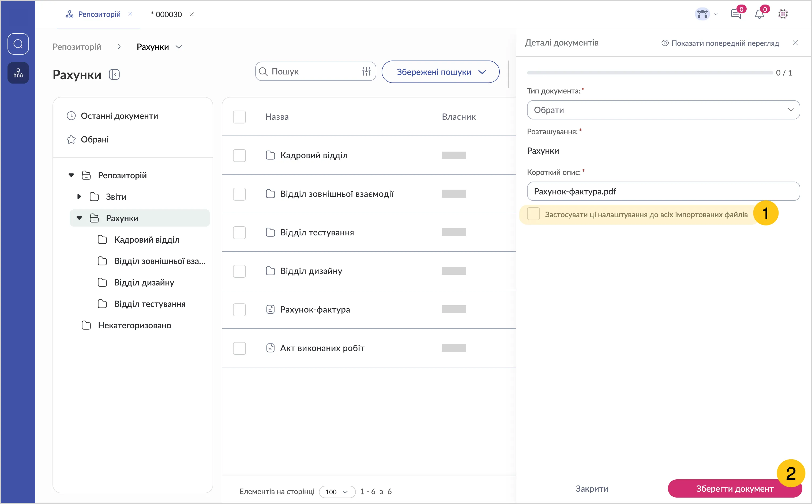Switch to the Репозиторій tab
This screenshot has height=504, width=812.
pos(99,14)
